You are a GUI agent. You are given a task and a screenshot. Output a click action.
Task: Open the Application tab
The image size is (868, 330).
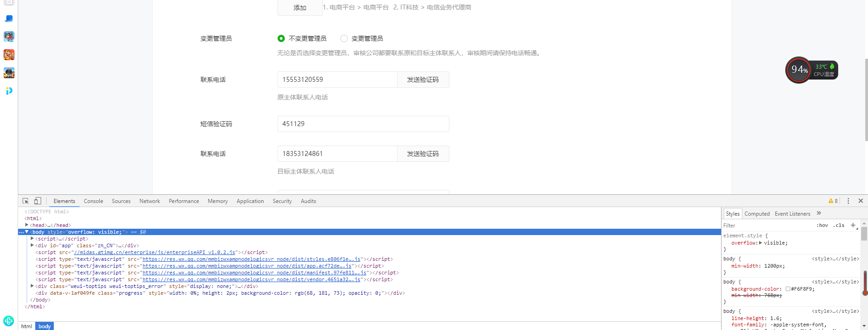point(250,201)
